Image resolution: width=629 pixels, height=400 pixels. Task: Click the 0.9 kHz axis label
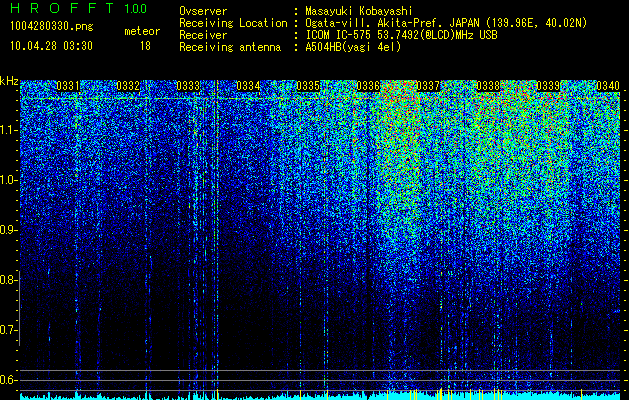point(8,230)
